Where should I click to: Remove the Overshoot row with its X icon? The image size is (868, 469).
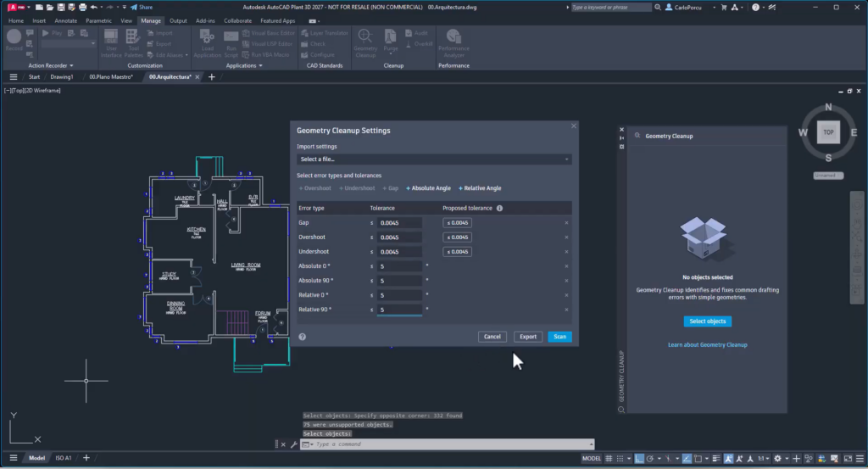click(x=566, y=237)
